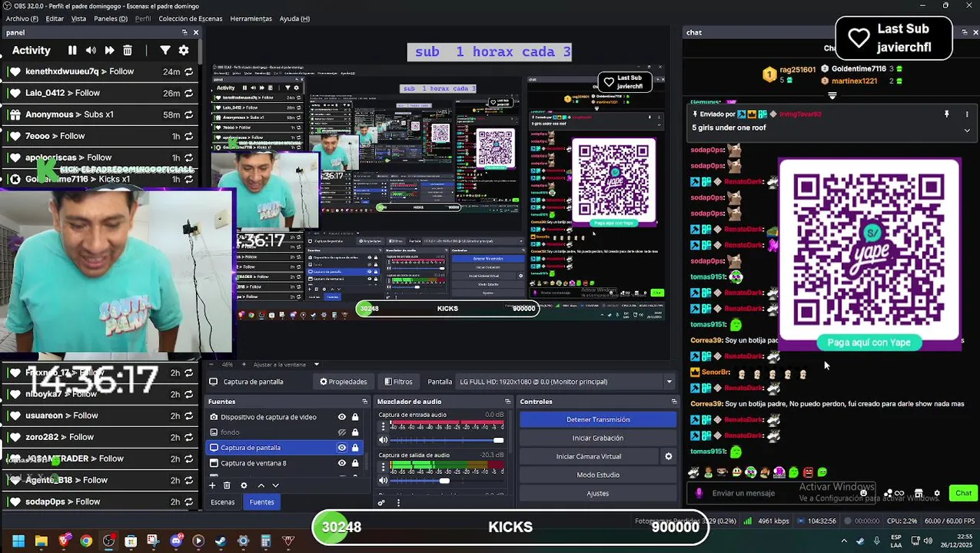Open Pantalla monitor dropdown
This screenshot has width=980, height=553.
[566, 382]
